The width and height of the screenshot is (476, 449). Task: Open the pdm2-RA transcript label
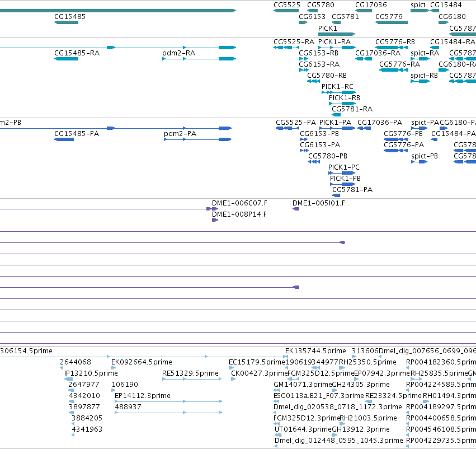179,53
